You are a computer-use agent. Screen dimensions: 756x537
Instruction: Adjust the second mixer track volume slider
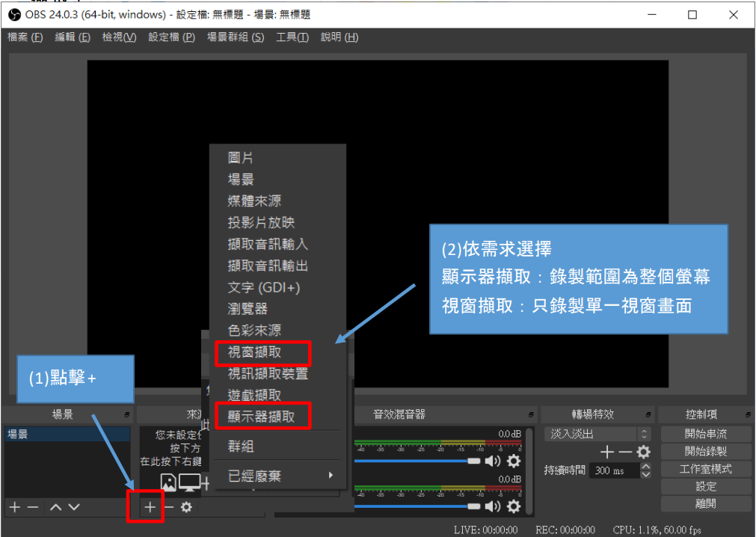(417, 506)
